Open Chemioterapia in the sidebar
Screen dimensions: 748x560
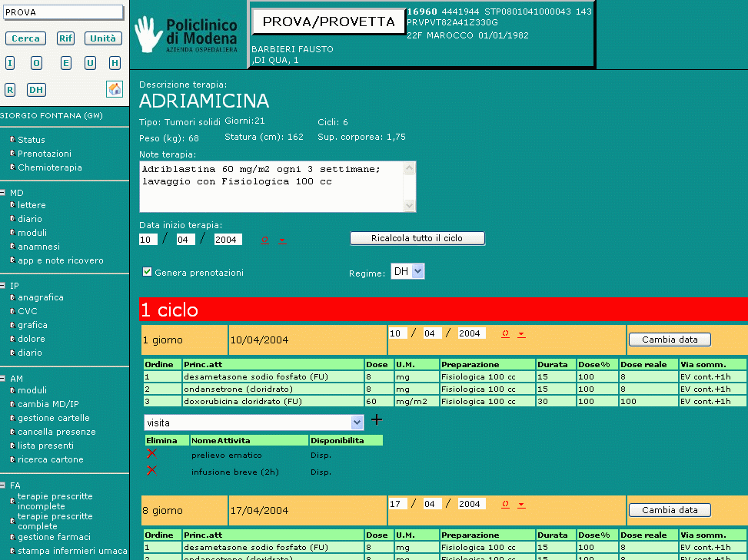49,167
